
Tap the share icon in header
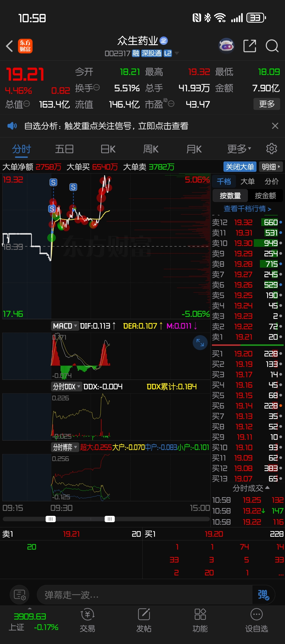249,46
